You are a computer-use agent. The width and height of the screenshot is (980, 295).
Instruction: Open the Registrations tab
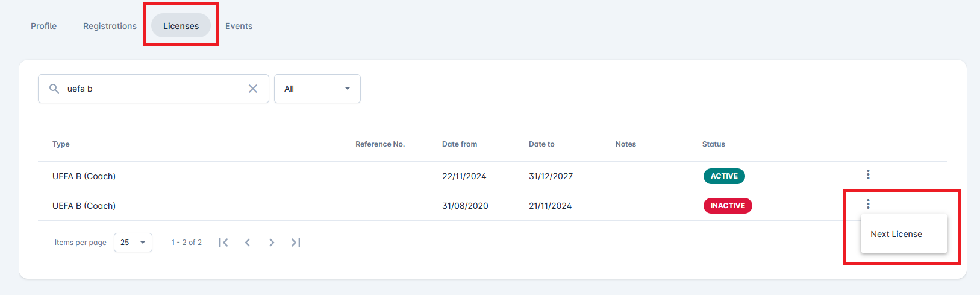click(x=110, y=26)
